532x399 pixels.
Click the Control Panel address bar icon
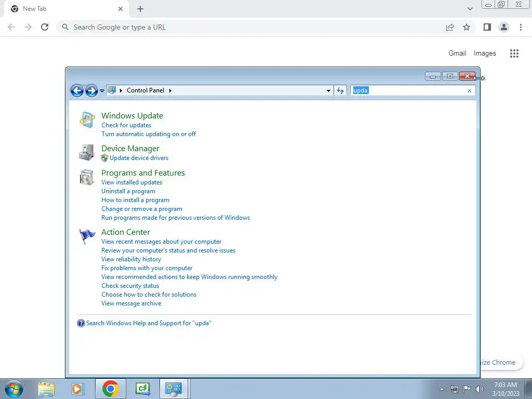[112, 90]
